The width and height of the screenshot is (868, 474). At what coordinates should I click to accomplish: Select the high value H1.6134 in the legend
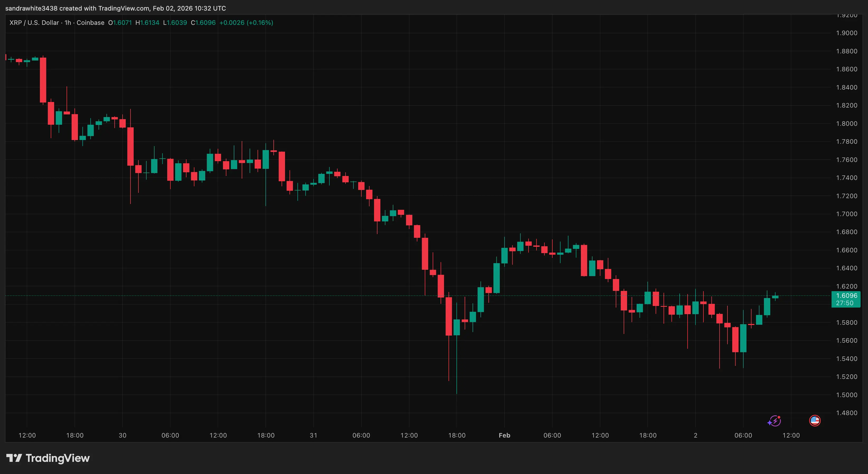point(147,22)
